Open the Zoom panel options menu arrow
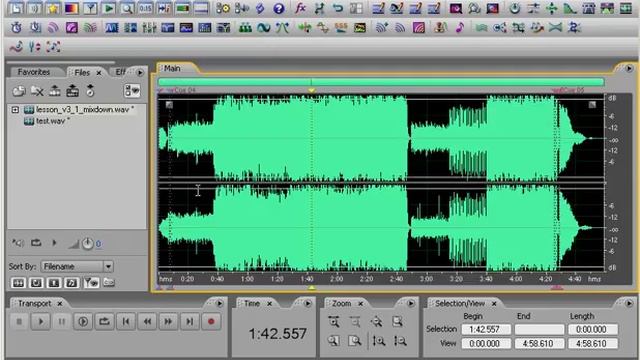Image resolution: width=640 pixels, height=360 pixels. pyautogui.click(x=411, y=303)
